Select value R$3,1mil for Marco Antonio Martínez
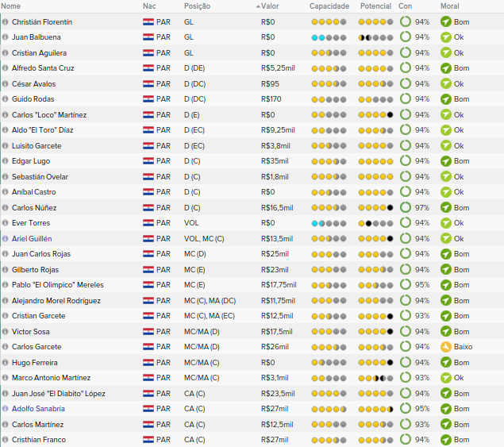This screenshot has height=447, width=504. click(275, 378)
